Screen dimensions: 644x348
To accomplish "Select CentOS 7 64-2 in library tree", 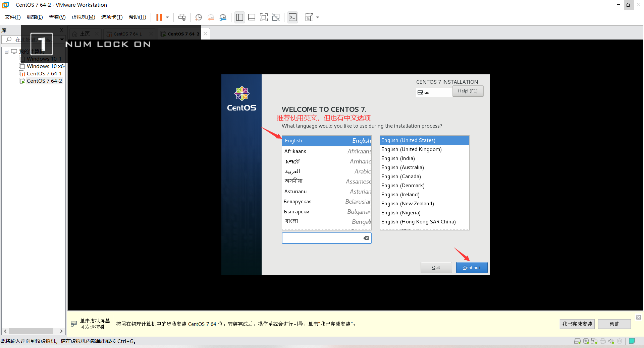I will click(x=41, y=81).
